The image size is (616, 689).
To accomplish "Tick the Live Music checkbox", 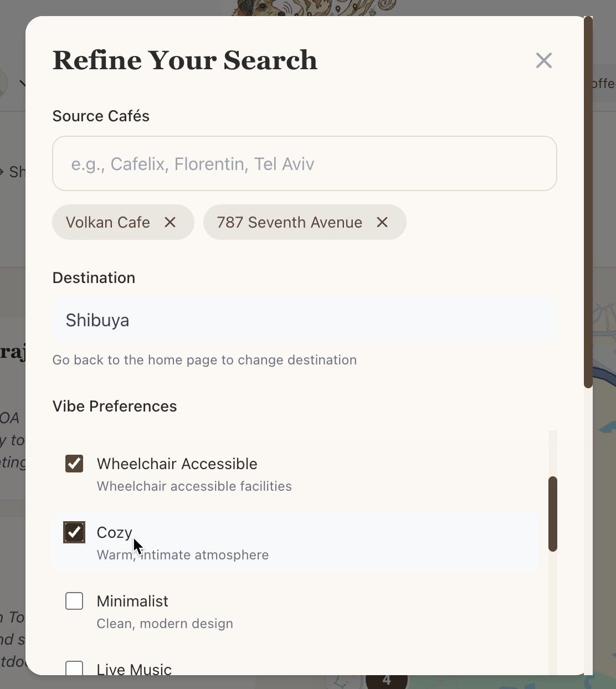I will click(74, 668).
